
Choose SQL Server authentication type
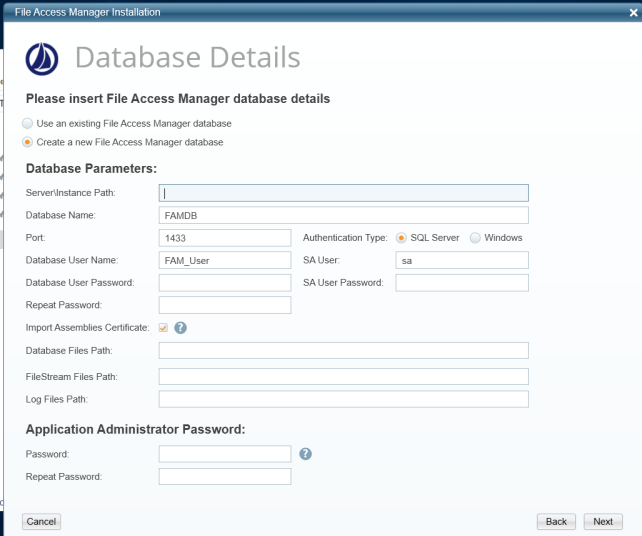click(x=401, y=238)
